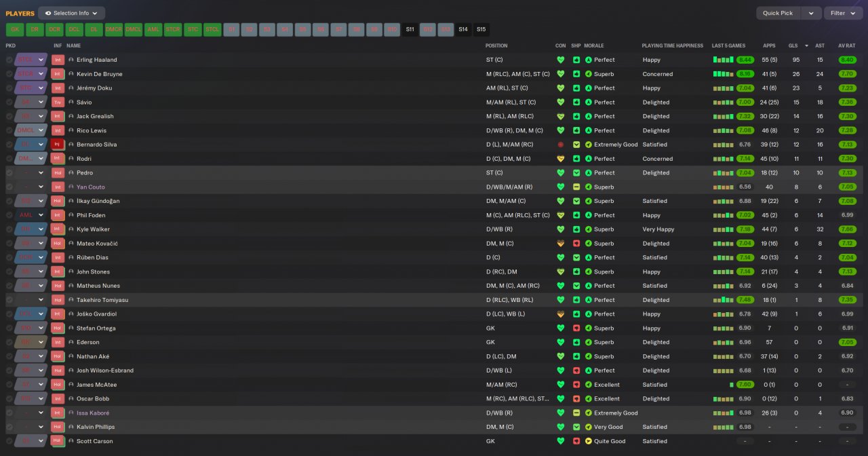Click Bernardo Silva's Inj injury badge
868x456 pixels.
click(x=58, y=145)
